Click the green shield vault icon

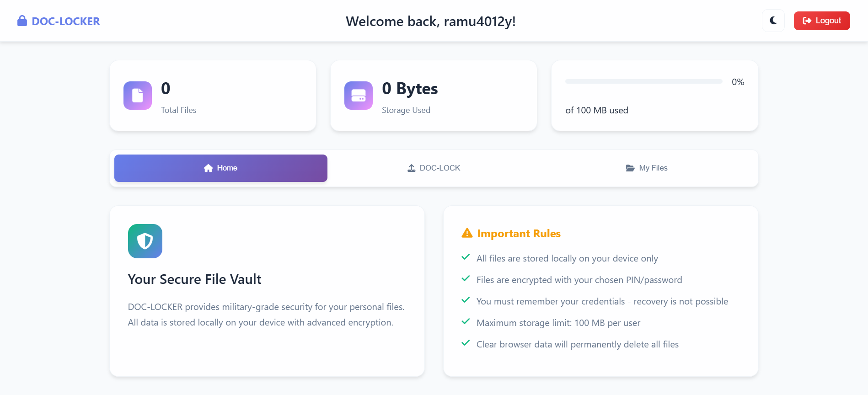point(145,241)
